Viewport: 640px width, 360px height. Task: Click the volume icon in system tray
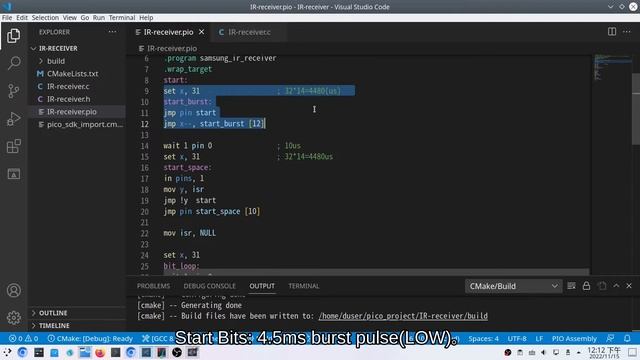544,352
